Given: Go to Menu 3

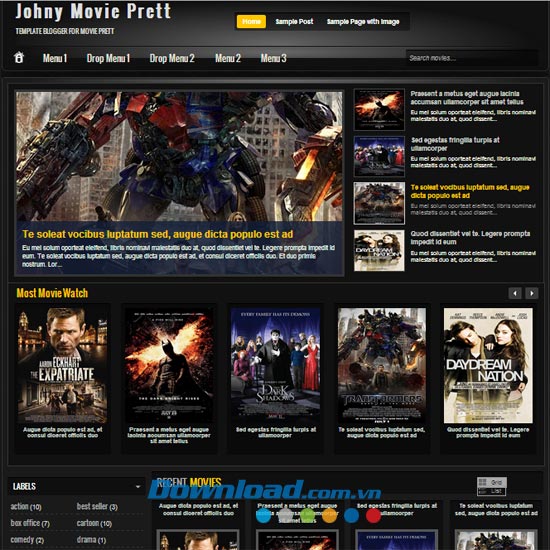Looking at the screenshot, I should pos(273,58).
